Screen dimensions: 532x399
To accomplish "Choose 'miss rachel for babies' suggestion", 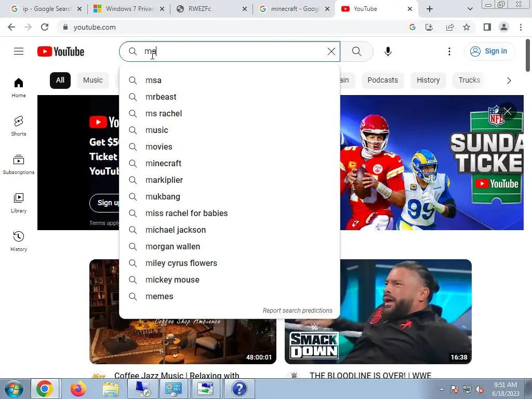I will pos(229,214).
